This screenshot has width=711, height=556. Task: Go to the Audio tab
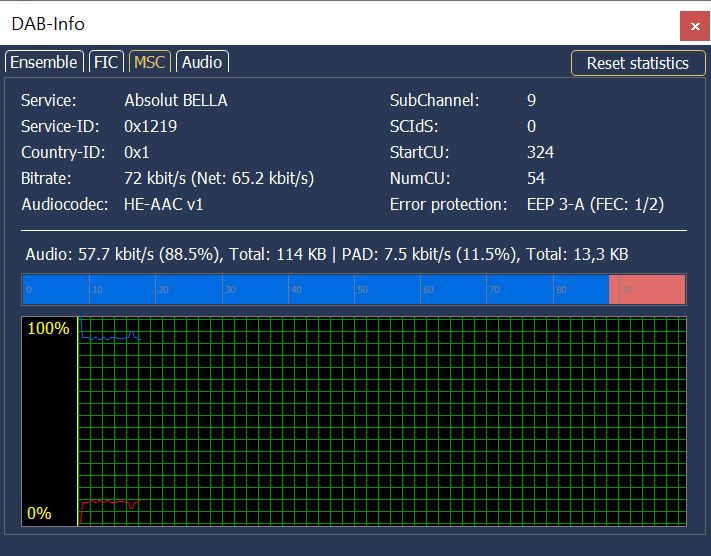pyautogui.click(x=201, y=62)
